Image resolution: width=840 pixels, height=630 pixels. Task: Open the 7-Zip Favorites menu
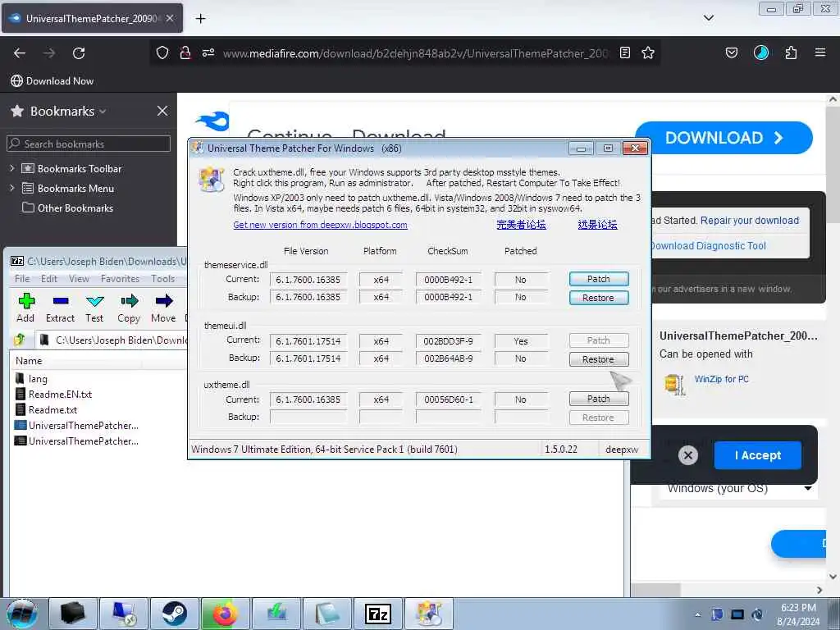120,279
